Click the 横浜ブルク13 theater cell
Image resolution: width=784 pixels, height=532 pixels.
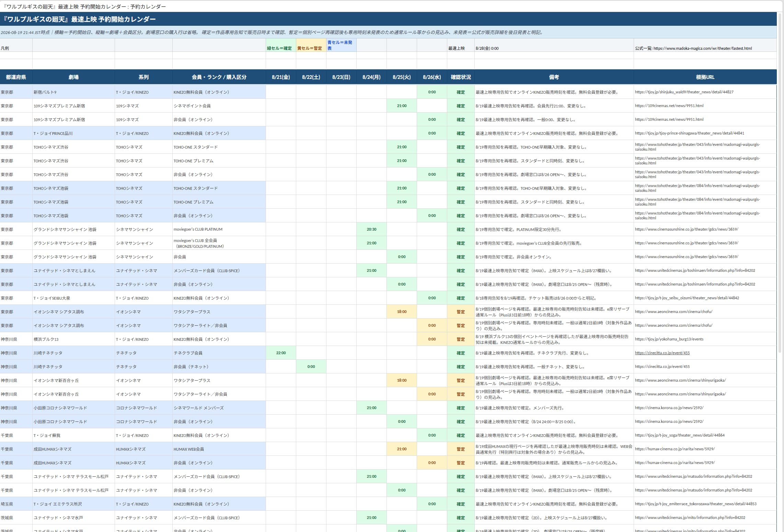click(73, 339)
